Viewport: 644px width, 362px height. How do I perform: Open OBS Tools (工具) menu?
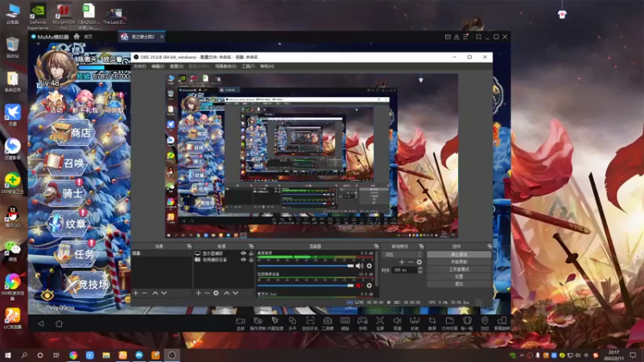(x=248, y=67)
